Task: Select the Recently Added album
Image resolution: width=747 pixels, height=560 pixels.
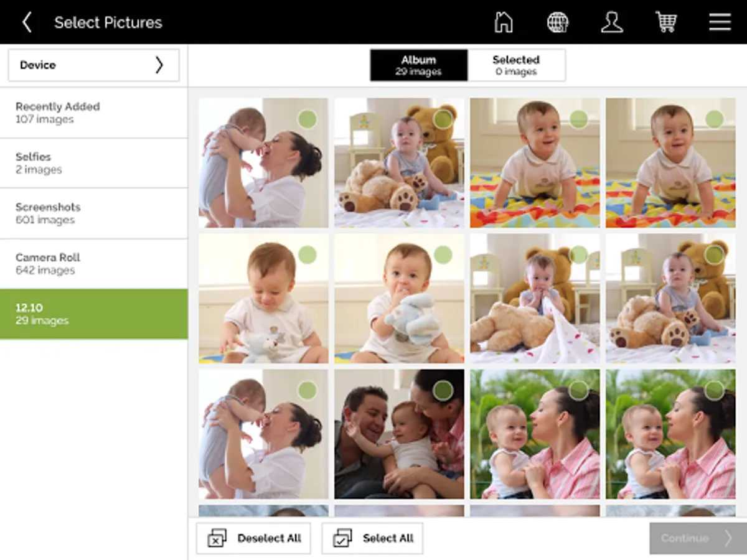Action: pyautogui.click(x=93, y=113)
